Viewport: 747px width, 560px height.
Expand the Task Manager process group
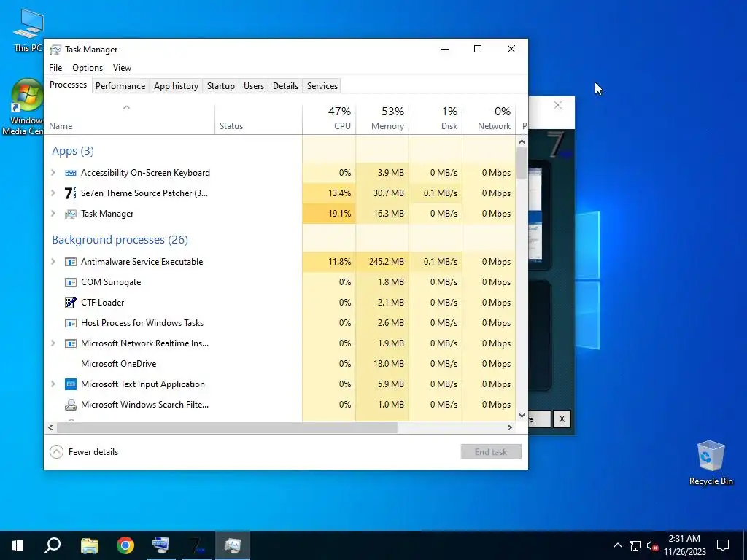(53, 214)
